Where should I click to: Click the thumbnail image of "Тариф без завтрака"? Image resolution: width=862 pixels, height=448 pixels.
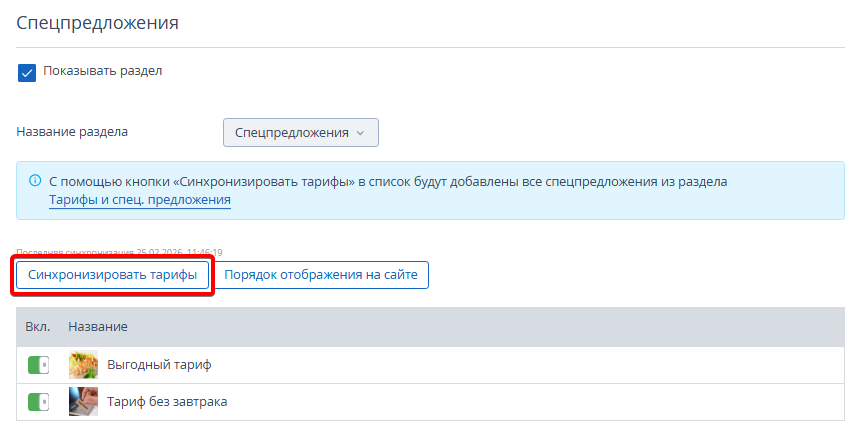click(83, 402)
